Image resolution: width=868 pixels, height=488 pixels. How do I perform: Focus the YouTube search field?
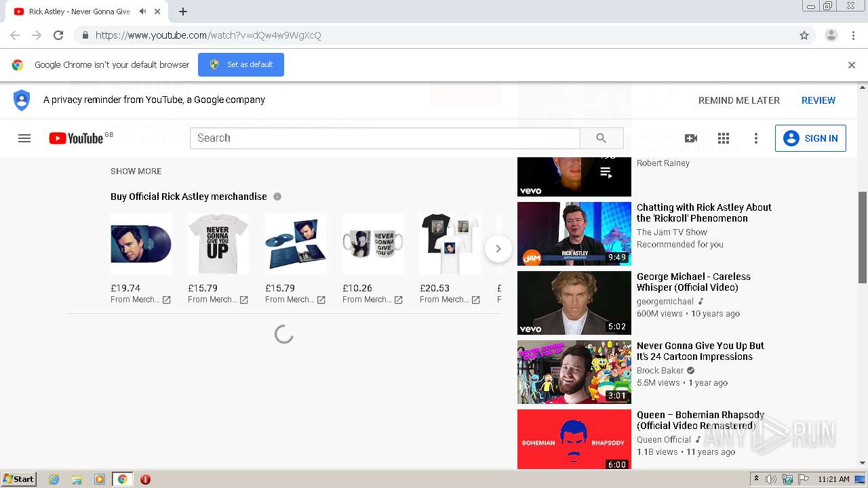click(x=385, y=138)
